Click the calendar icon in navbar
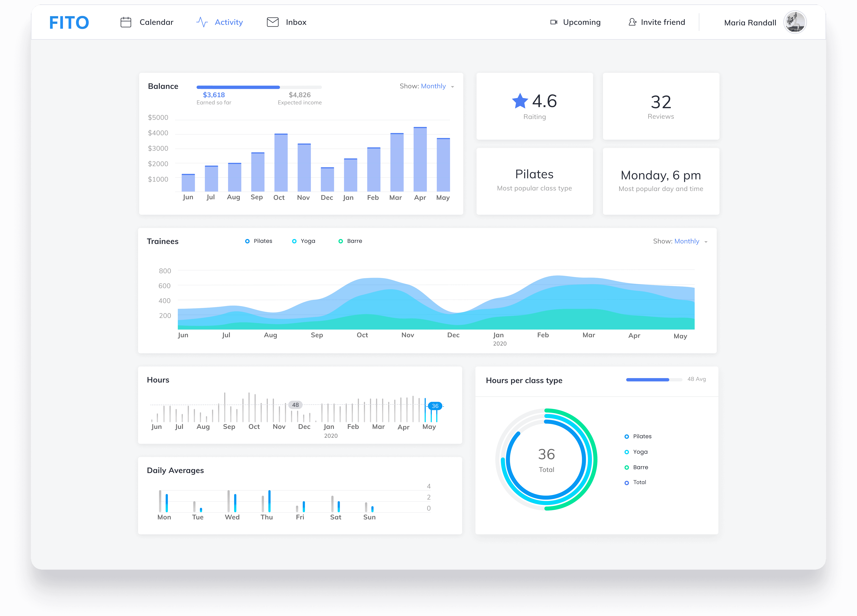This screenshot has height=616, width=857. coord(126,22)
